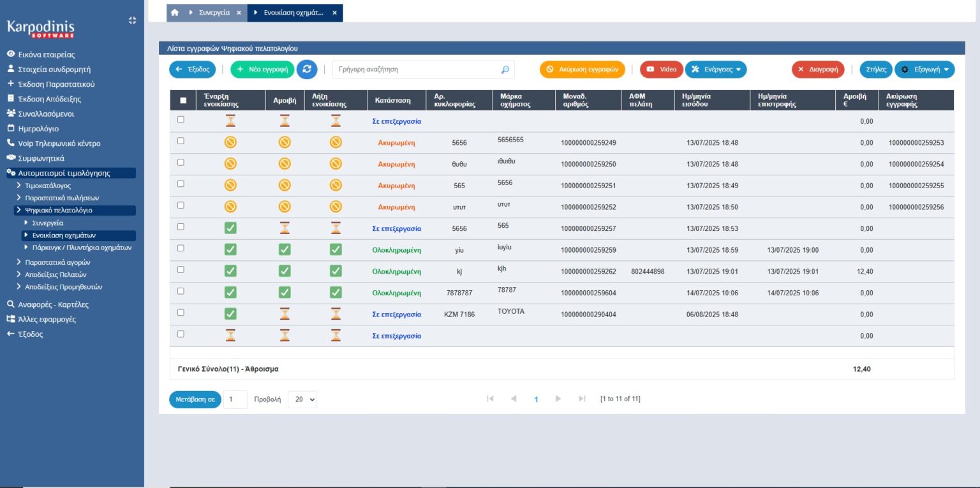Open the Προβολή page size dropdown
The height and width of the screenshot is (488, 980).
(x=302, y=399)
